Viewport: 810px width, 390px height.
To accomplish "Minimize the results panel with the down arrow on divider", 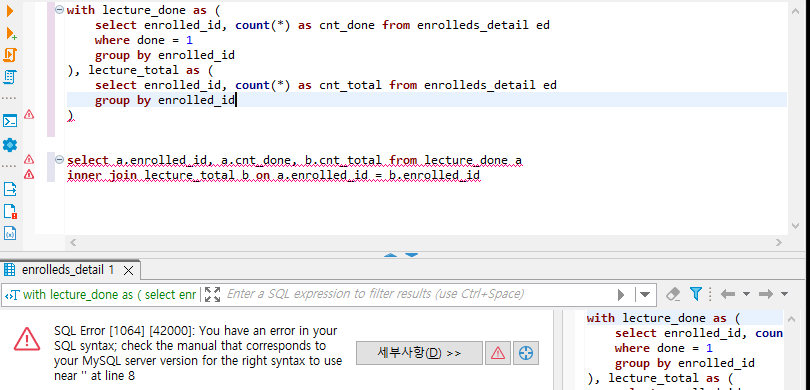I will [x=411, y=255].
